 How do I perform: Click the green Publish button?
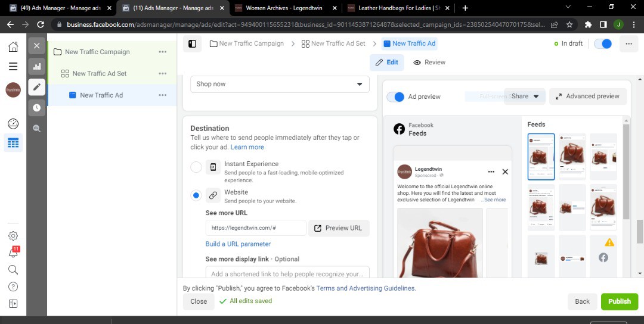[619, 301]
